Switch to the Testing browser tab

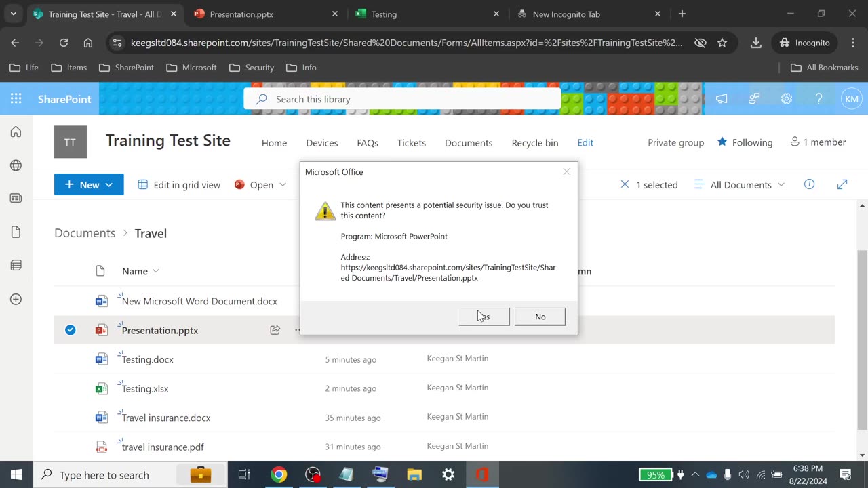[x=427, y=14]
